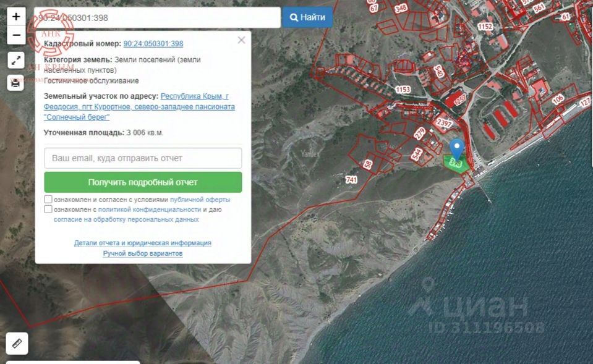Click parcel label 279 on the map

tap(419, 133)
